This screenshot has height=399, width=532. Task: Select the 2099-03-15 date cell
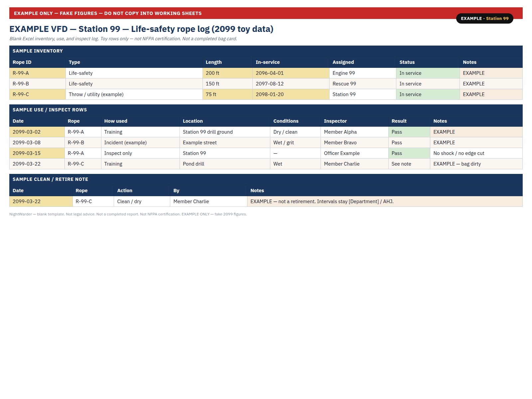tap(37, 153)
